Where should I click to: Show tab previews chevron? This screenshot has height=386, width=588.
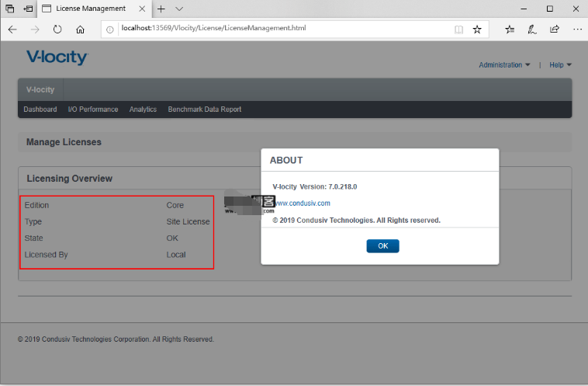click(179, 9)
